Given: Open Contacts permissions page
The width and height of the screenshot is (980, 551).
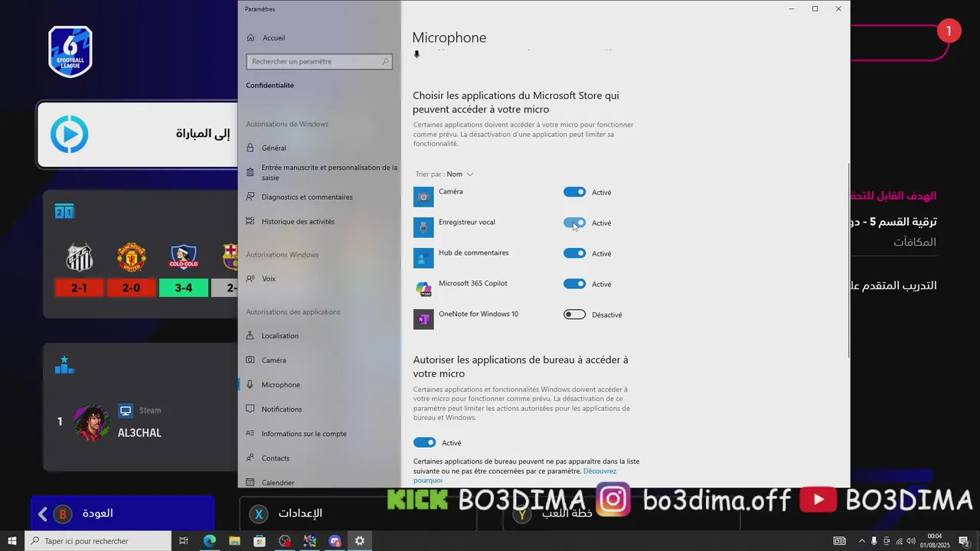Looking at the screenshot, I should point(319,458).
